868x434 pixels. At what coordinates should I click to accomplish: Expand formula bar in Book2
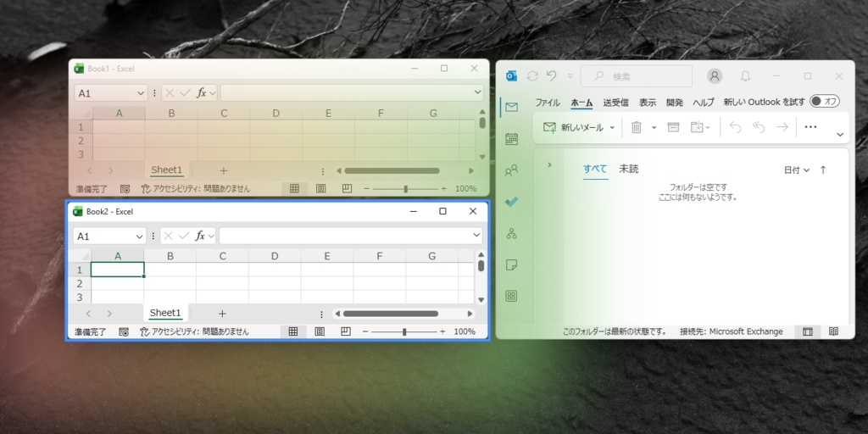pyautogui.click(x=476, y=236)
